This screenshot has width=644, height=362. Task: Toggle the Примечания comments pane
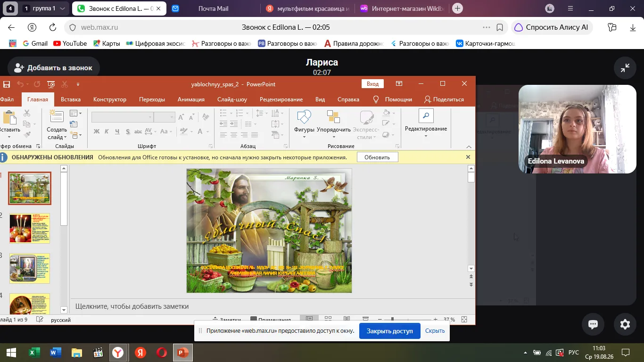[271, 319]
